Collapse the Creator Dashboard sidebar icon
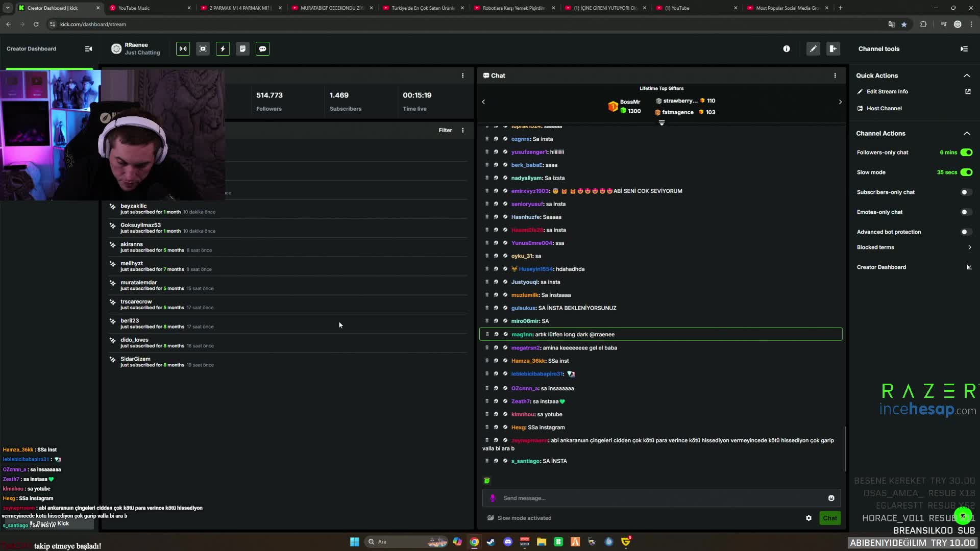This screenshot has width=980, height=551. 88,49
